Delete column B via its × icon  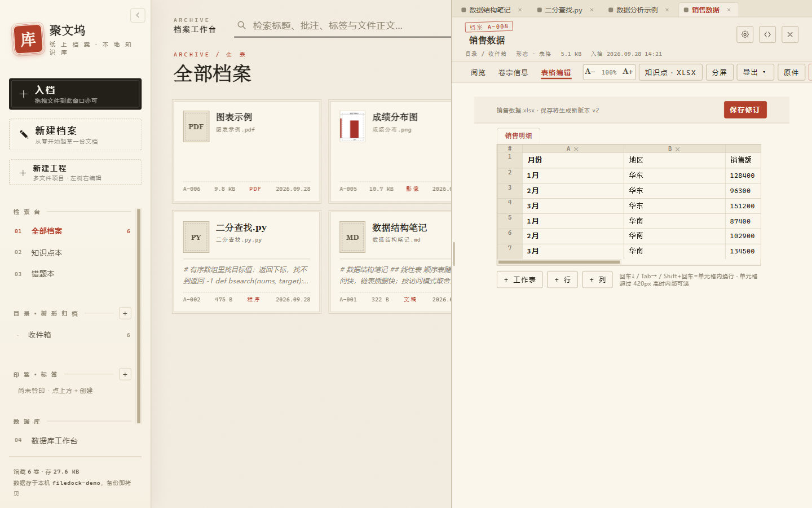tap(678, 149)
